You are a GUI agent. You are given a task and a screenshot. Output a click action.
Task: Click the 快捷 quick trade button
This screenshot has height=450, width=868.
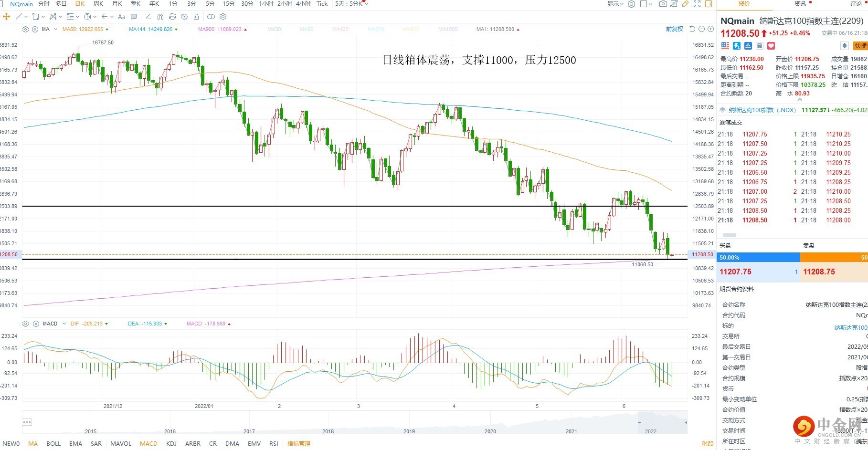click(x=861, y=46)
